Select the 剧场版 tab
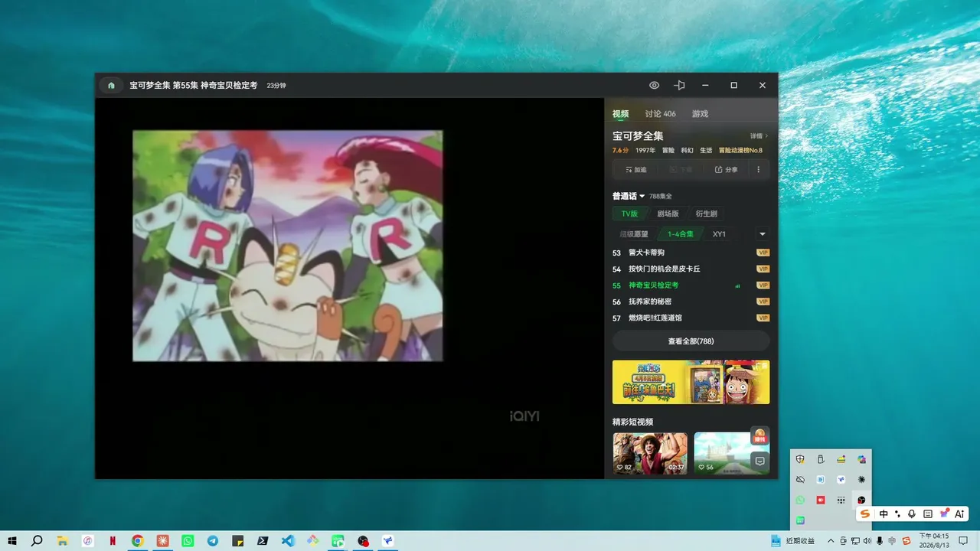This screenshot has height=551, width=980. tap(668, 214)
